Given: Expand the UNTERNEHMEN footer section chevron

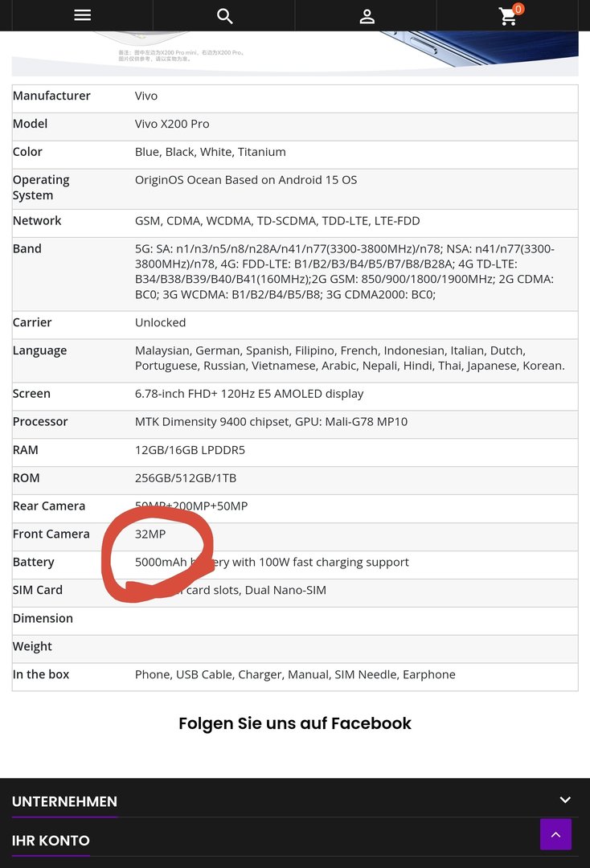Looking at the screenshot, I should tap(565, 800).
